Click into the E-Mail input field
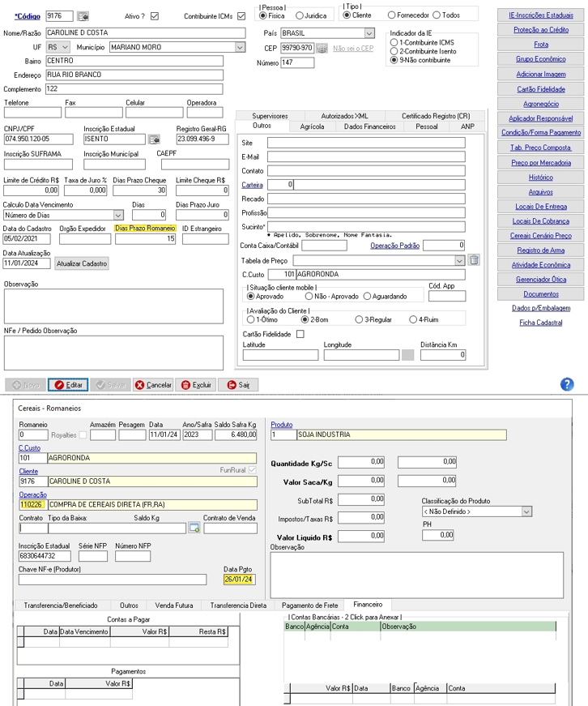 tap(366, 156)
